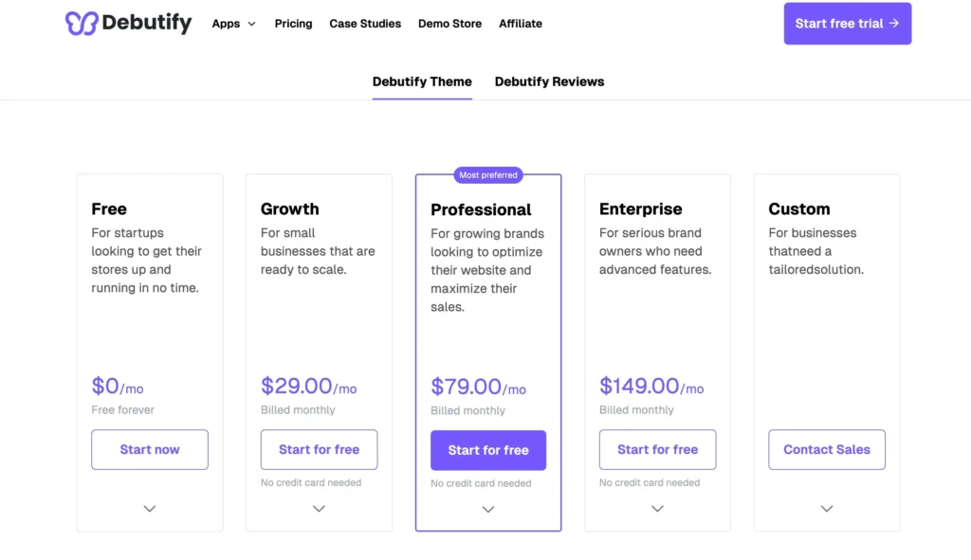
Task: Visit the Demo Store
Action: click(449, 24)
